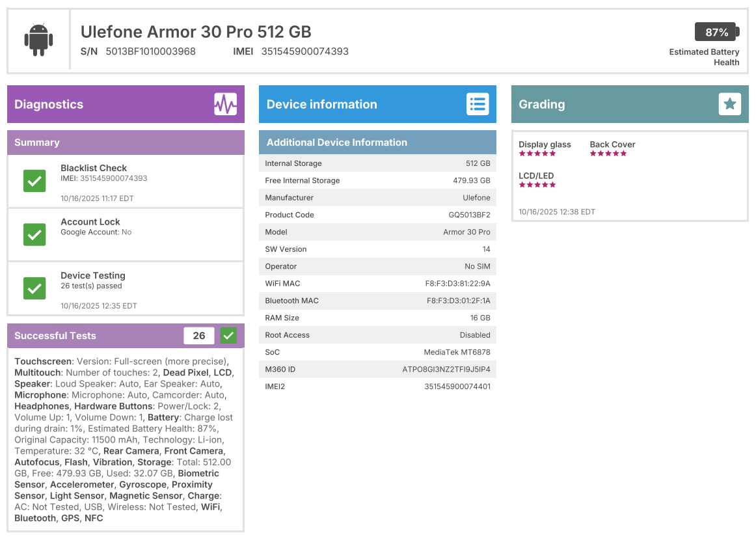Expand the Successful Tests section header

coord(98,336)
